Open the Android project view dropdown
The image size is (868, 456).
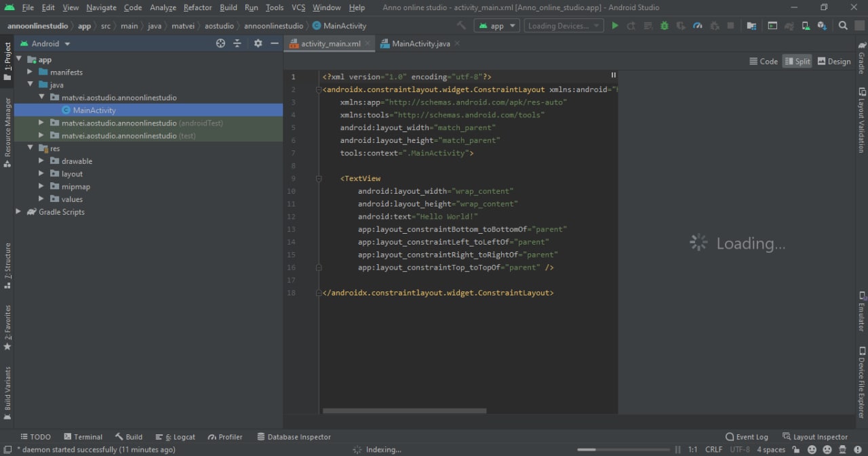click(45, 43)
